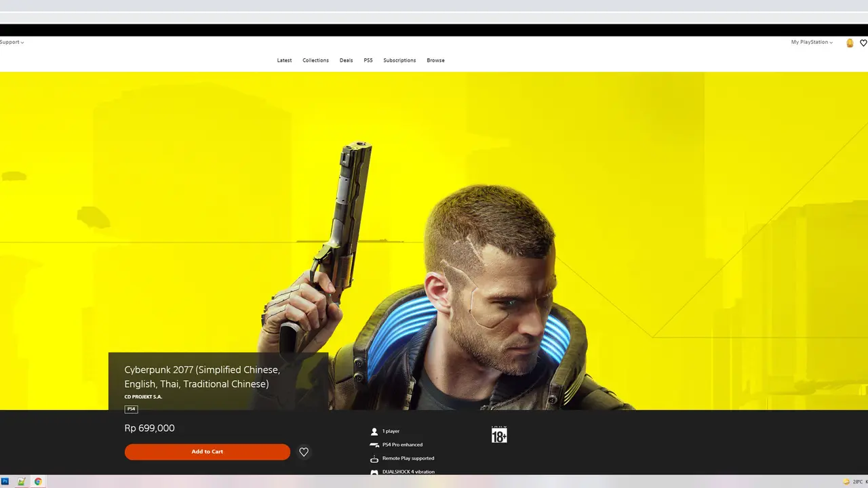The height and width of the screenshot is (488, 868).
Task: Click the Cyberpunk 2077 game title
Action: click(202, 377)
